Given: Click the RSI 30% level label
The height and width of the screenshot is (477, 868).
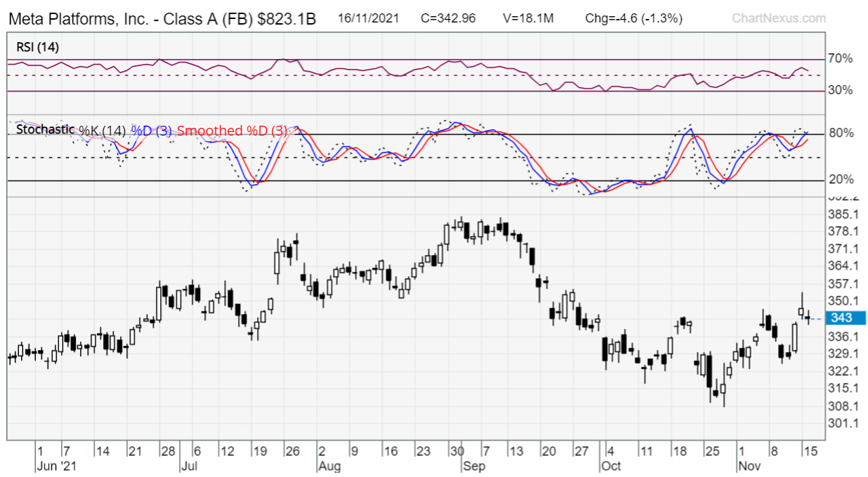Looking at the screenshot, I should (840, 90).
